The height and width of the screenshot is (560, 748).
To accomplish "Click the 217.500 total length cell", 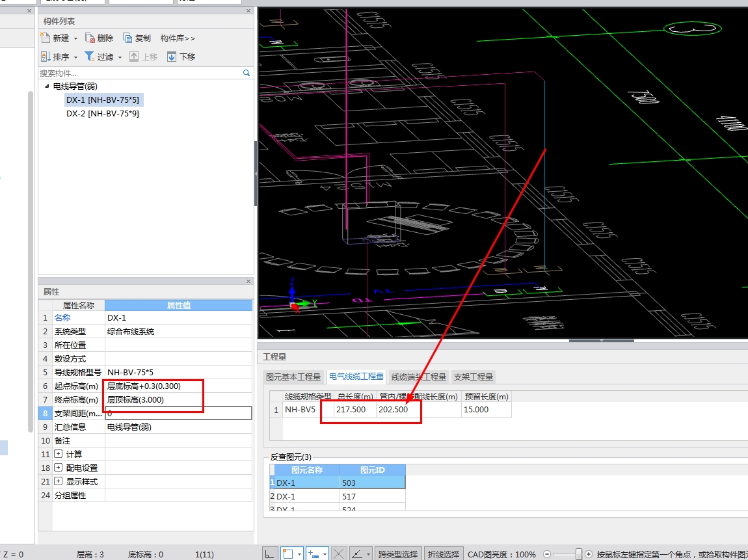I will (x=355, y=410).
